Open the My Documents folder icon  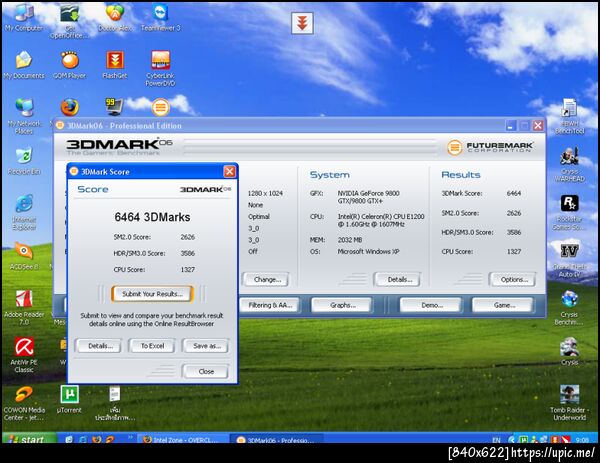(x=24, y=65)
